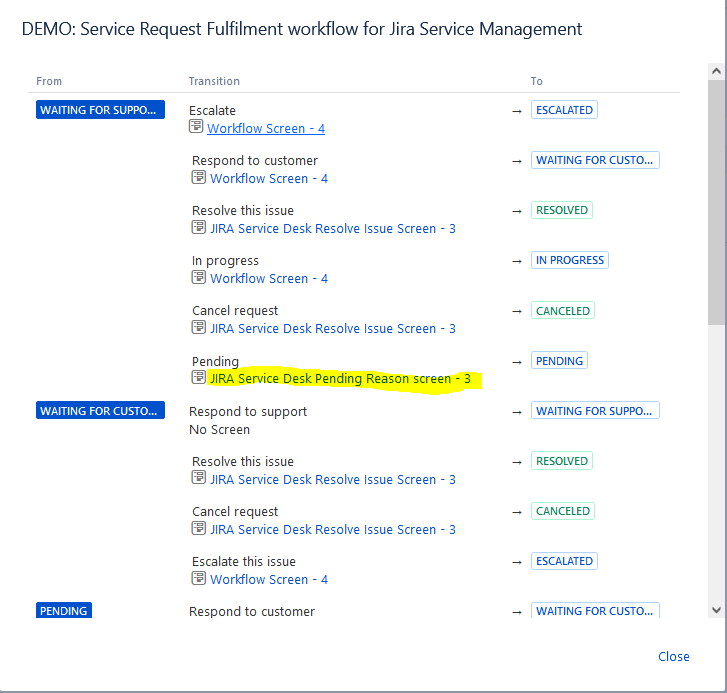
Task: Click the In progress transition name
Action: [225, 261]
